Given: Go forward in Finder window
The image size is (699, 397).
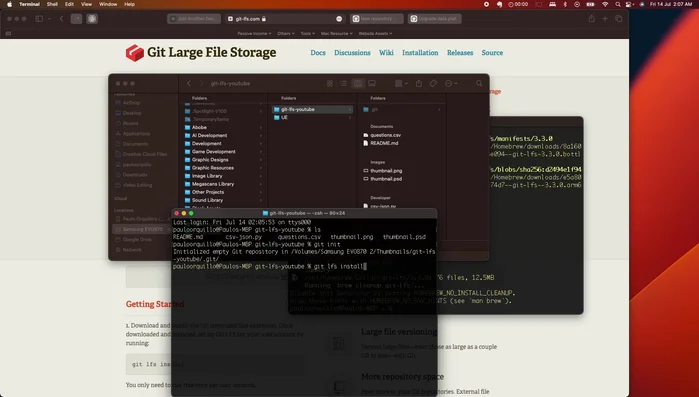Looking at the screenshot, I should pyautogui.click(x=201, y=83).
